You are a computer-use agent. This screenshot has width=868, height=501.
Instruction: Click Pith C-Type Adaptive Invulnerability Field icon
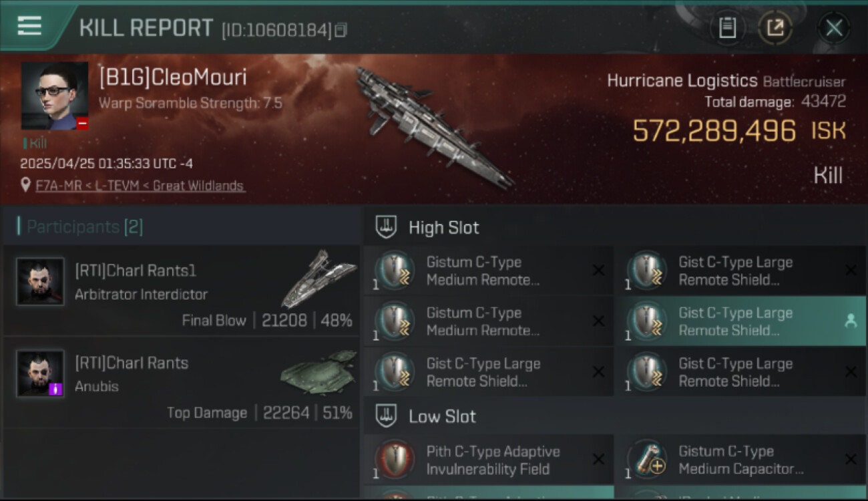pos(395,460)
